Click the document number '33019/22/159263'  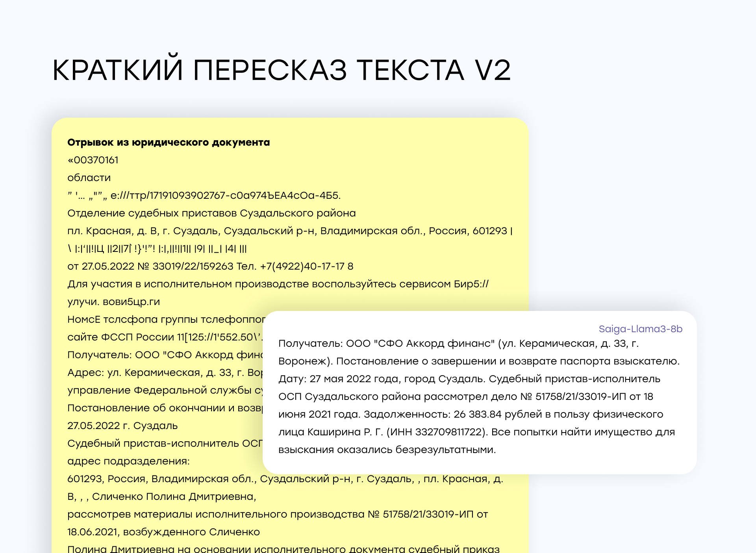[193, 266]
